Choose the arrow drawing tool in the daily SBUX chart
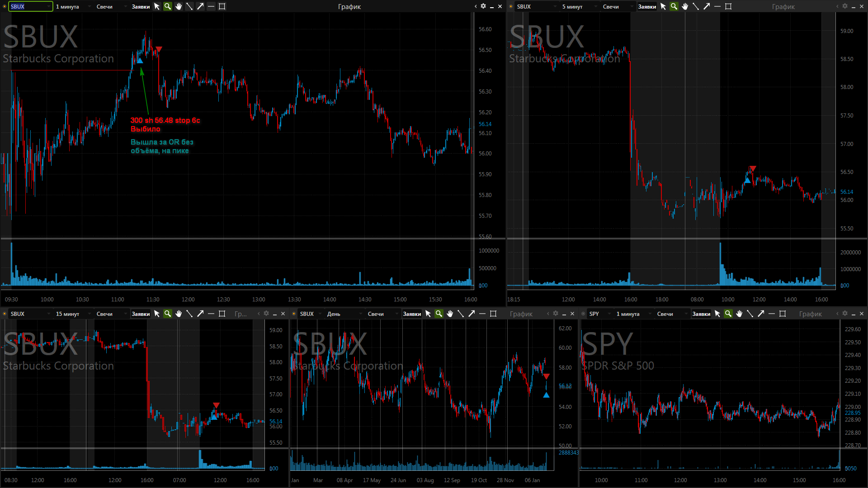 click(472, 314)
